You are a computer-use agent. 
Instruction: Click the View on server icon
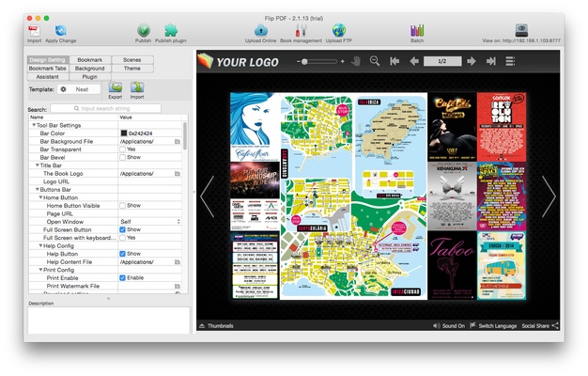point(521,30)
